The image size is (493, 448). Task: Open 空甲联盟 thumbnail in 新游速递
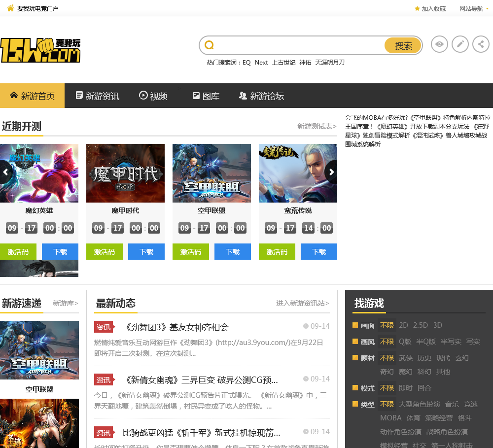click(39, 350)
